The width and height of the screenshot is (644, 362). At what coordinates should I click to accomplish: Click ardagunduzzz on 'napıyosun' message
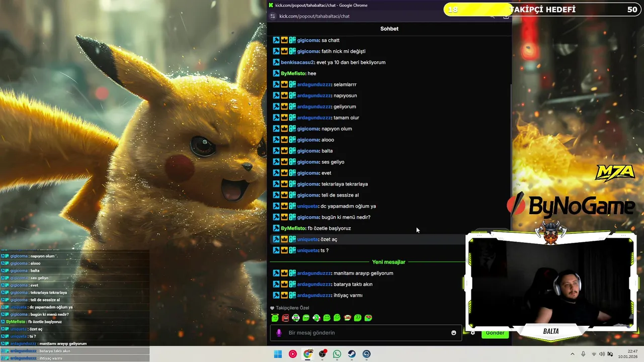314,96
